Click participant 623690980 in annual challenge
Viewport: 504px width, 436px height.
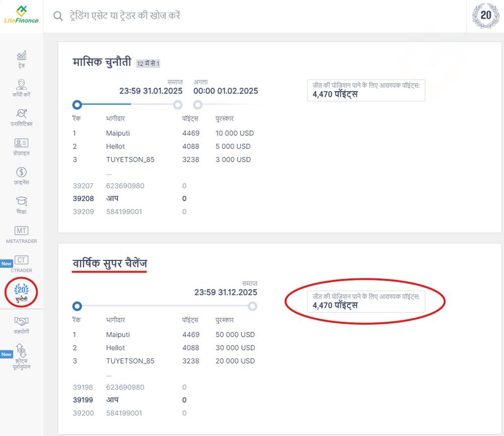[125, 387]
